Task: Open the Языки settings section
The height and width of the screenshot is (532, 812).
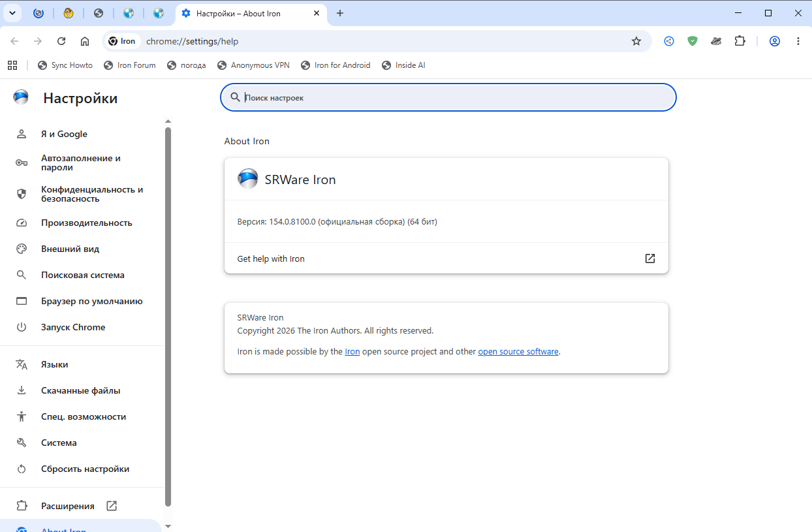Action: [x=81, y=364]
